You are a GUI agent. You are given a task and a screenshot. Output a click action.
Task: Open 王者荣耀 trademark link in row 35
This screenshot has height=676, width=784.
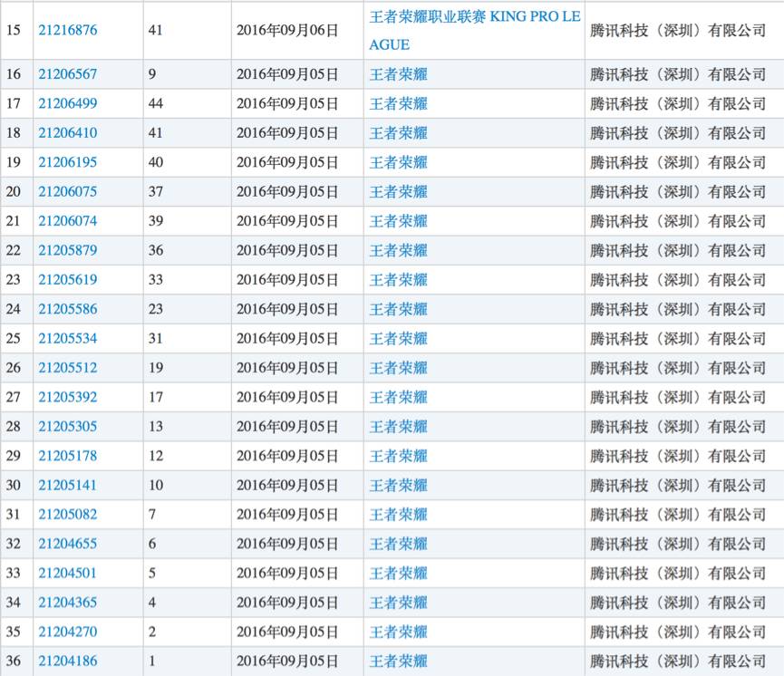pos(399,632)
